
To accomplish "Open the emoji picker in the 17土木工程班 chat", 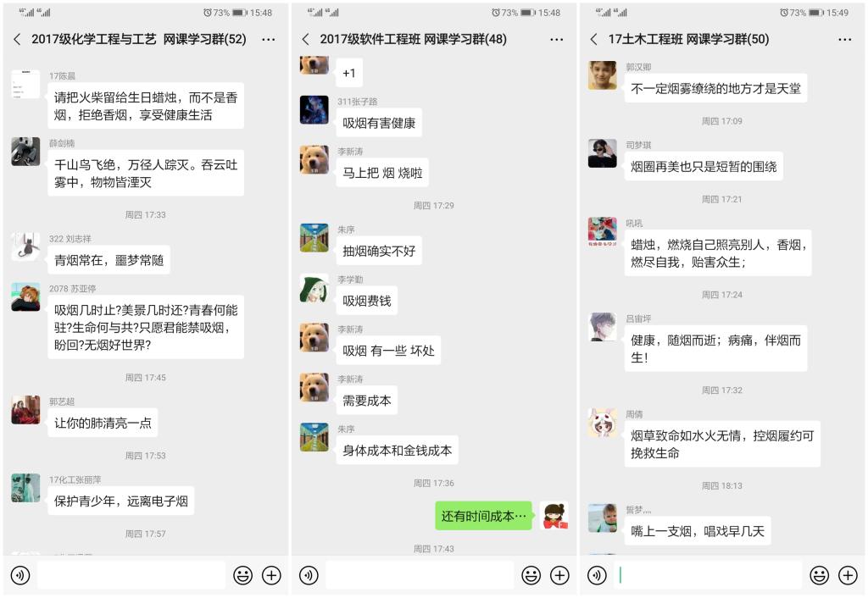I will point(820,575).
